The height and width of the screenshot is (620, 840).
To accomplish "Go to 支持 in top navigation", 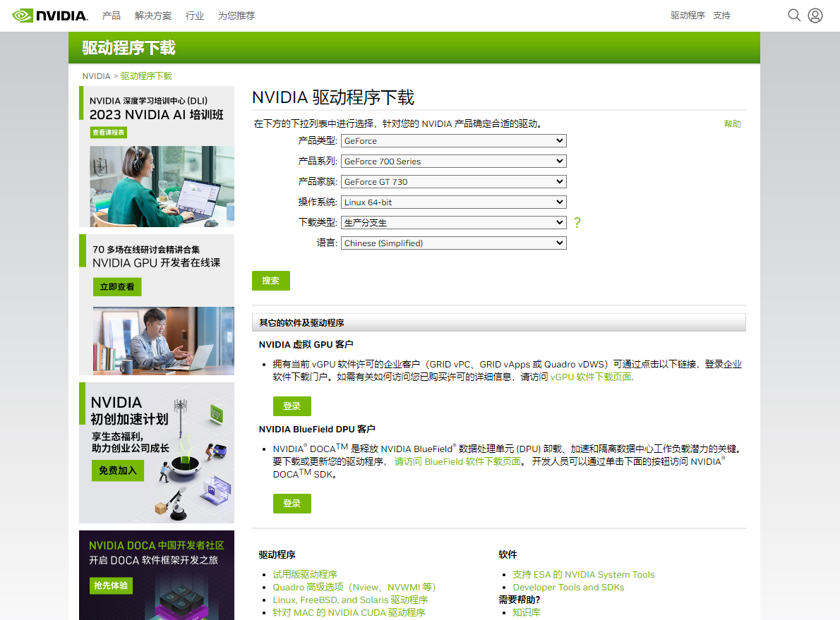I will (x=721, y=16).
